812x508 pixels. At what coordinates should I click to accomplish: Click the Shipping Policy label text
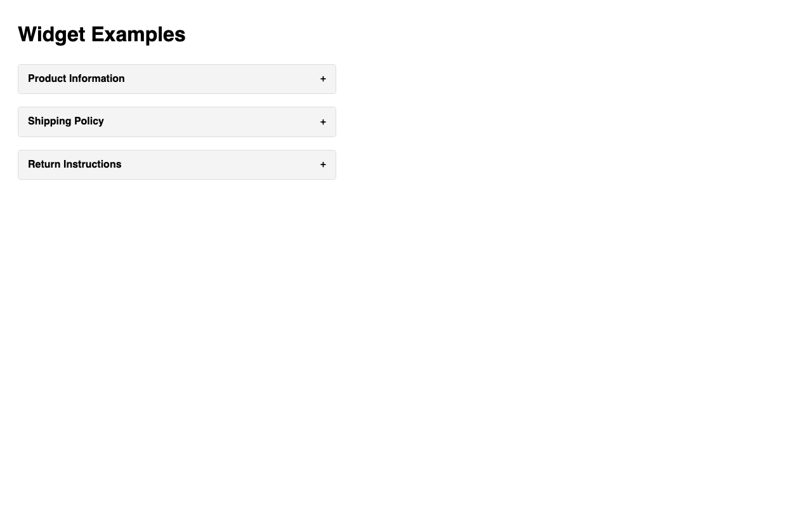66,121
